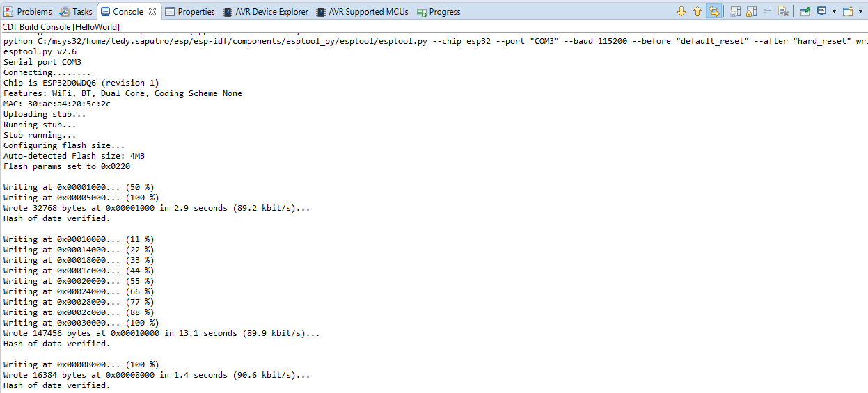Click the AVR Supported MCUs chip icon
Image resolution: width=868 pixels, height=393 pixels.
coord(321,12)
